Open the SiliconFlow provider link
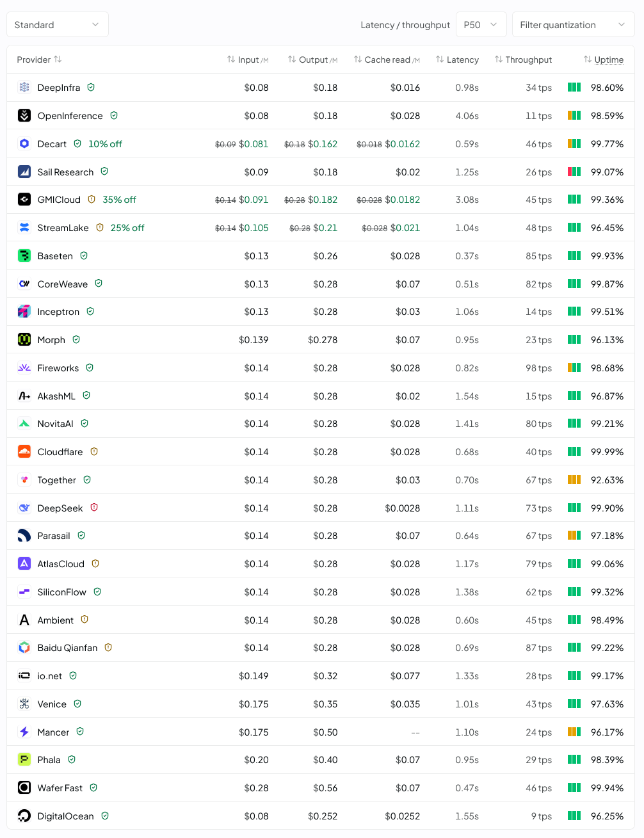Viewport: 644px width, 838px height. 61,592
